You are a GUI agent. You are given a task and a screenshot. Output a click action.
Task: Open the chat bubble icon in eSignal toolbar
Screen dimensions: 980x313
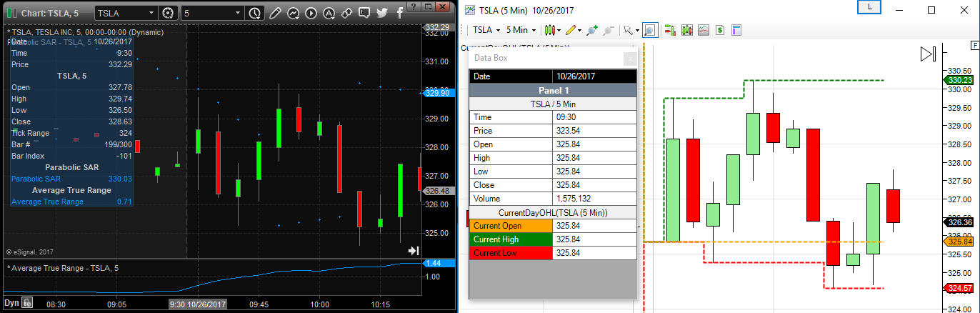(x=364, y=13)
